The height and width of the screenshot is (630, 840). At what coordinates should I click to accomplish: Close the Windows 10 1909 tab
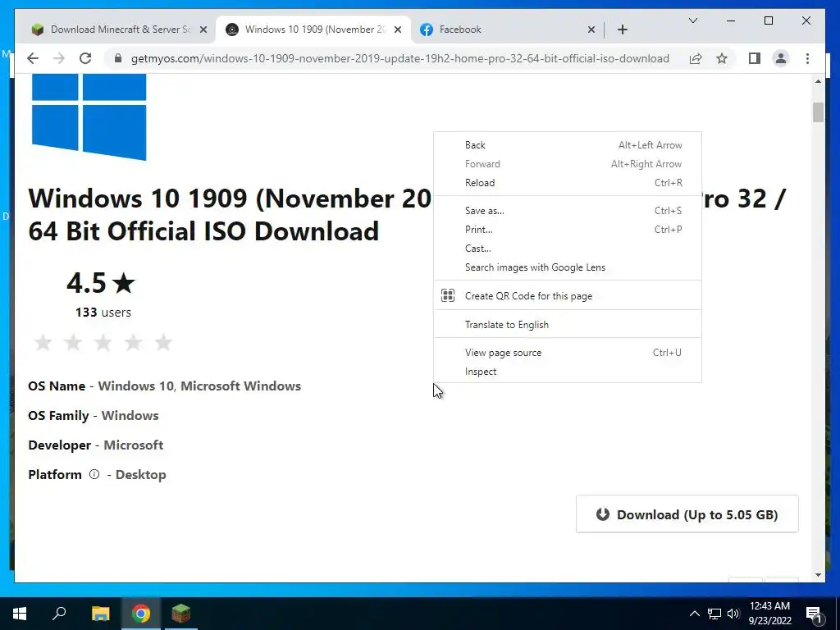pos(398,30)
